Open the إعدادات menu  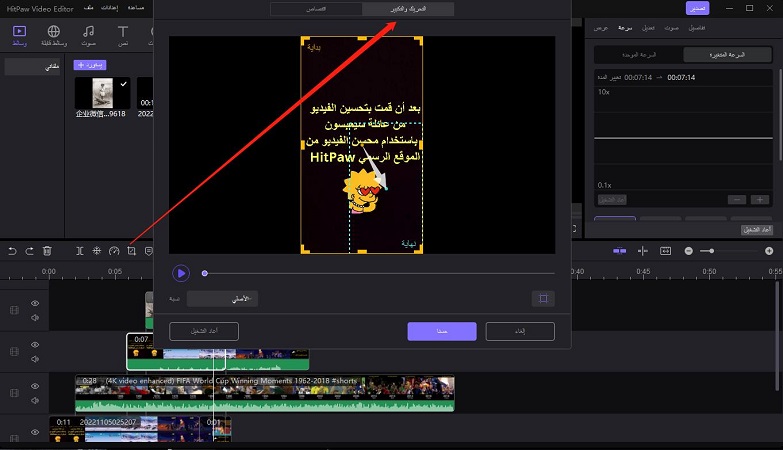109,8
